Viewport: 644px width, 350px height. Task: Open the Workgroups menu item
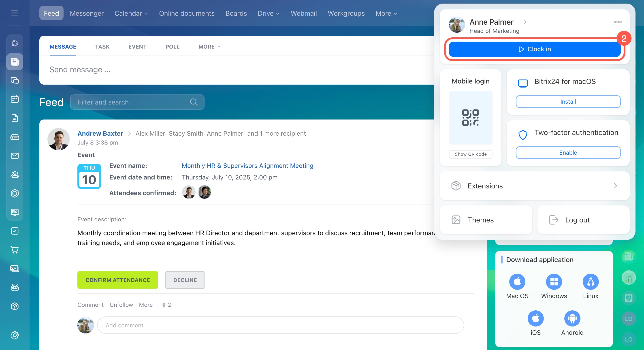(346, 13)
